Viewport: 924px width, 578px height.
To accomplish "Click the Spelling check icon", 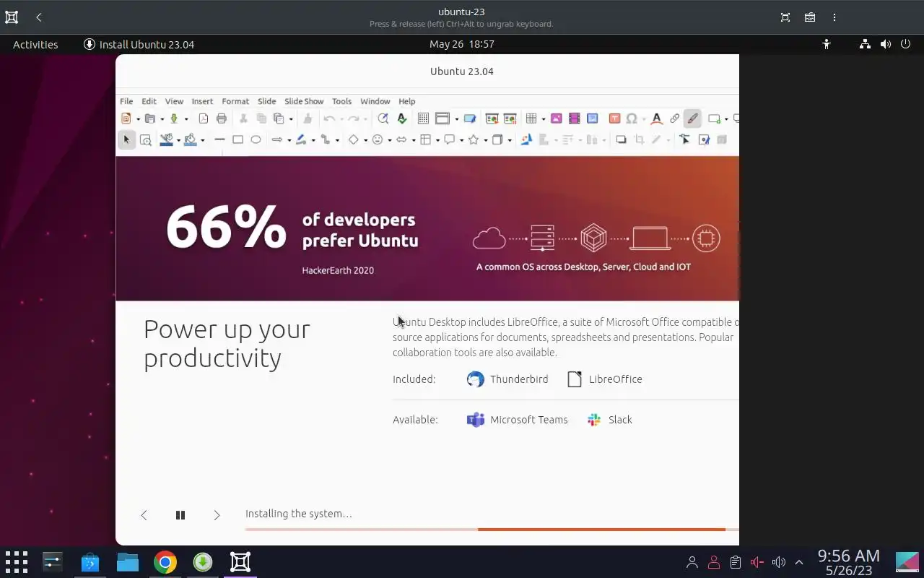I will tap(402, 118).
